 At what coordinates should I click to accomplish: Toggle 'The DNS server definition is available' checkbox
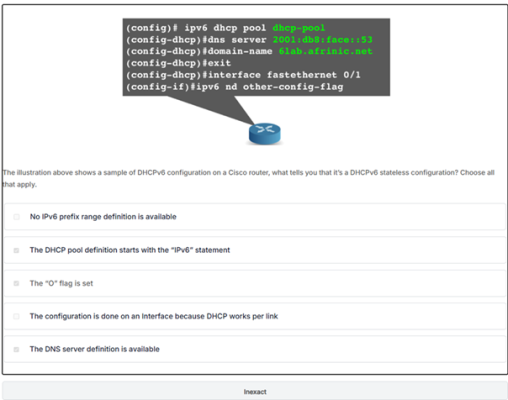[x=16, y=349]
